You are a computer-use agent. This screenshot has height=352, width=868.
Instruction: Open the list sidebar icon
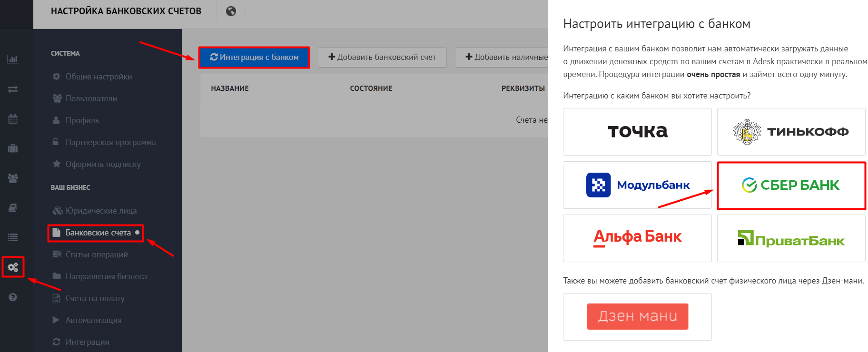tap(13, 237)
